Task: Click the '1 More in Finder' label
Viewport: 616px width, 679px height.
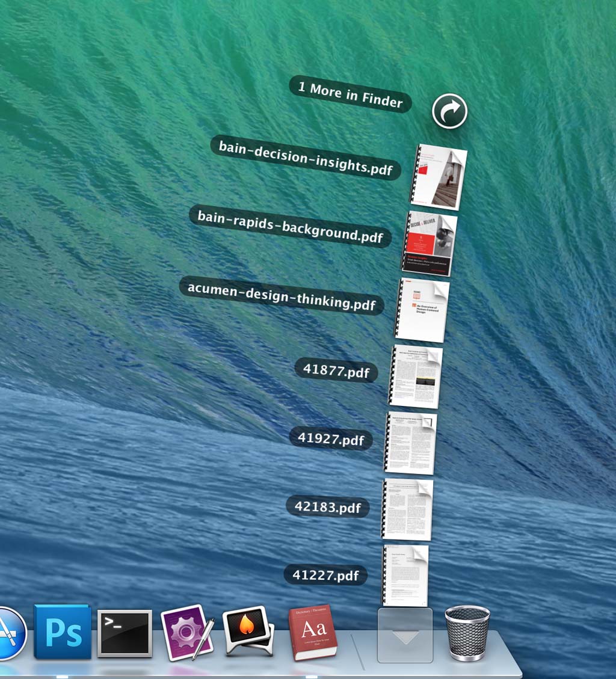Action: (x=350, y=94)
